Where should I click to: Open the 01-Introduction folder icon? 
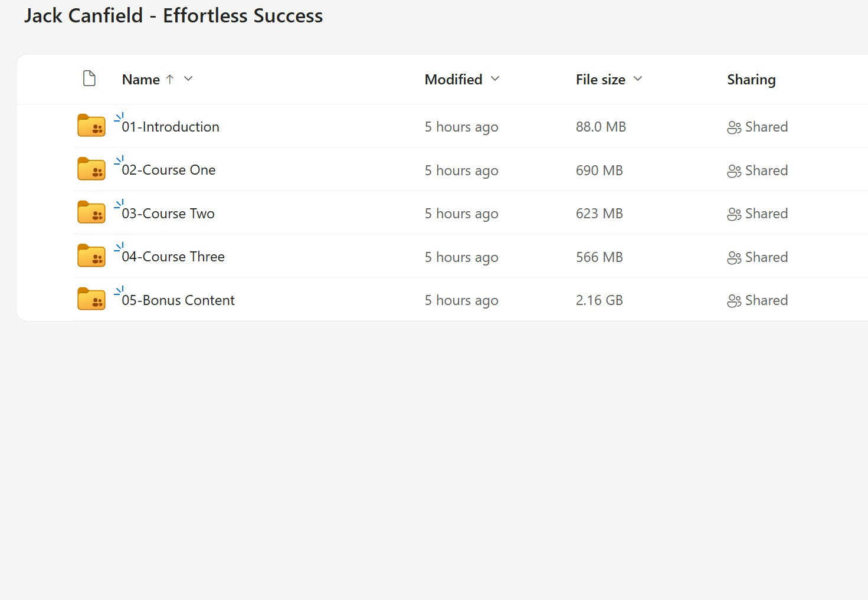tap(90, 125)
